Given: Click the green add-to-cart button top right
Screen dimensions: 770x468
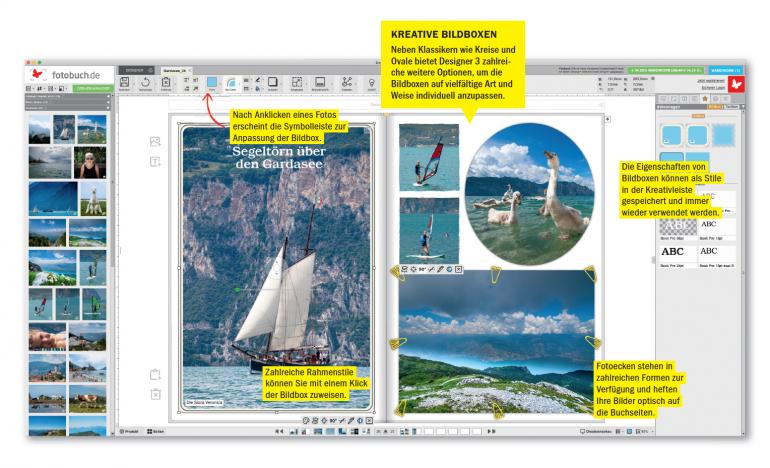Looking at the screenshot, I should click(666, 70).
